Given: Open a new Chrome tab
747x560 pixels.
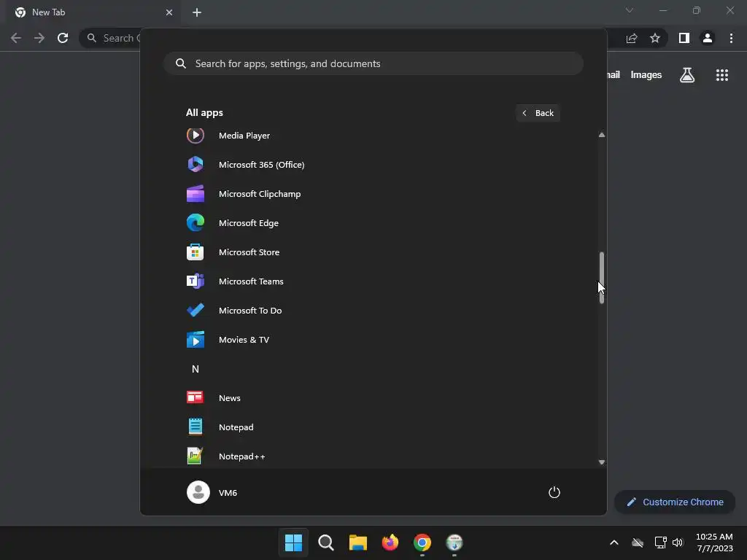Looking at the screenshot, I should [197, 12].
